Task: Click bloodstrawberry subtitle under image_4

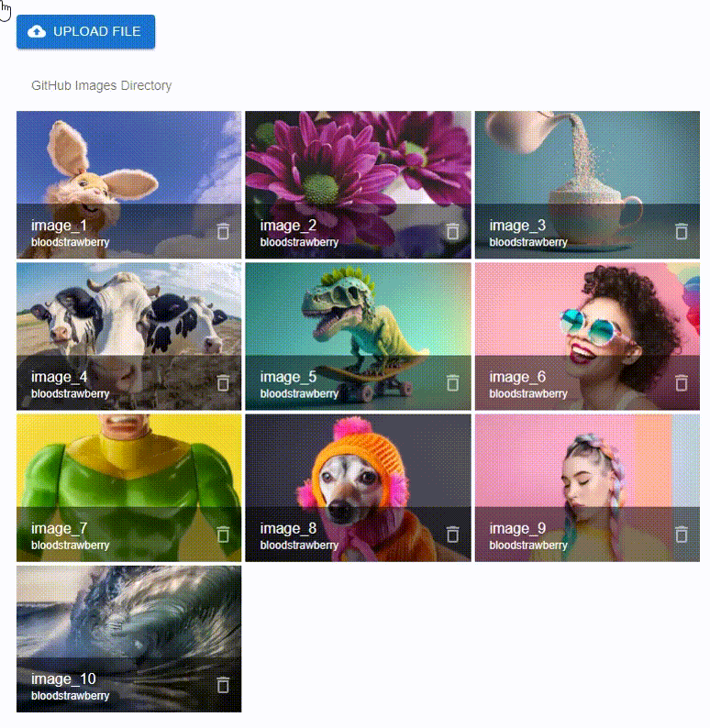Action: (70, 393)
